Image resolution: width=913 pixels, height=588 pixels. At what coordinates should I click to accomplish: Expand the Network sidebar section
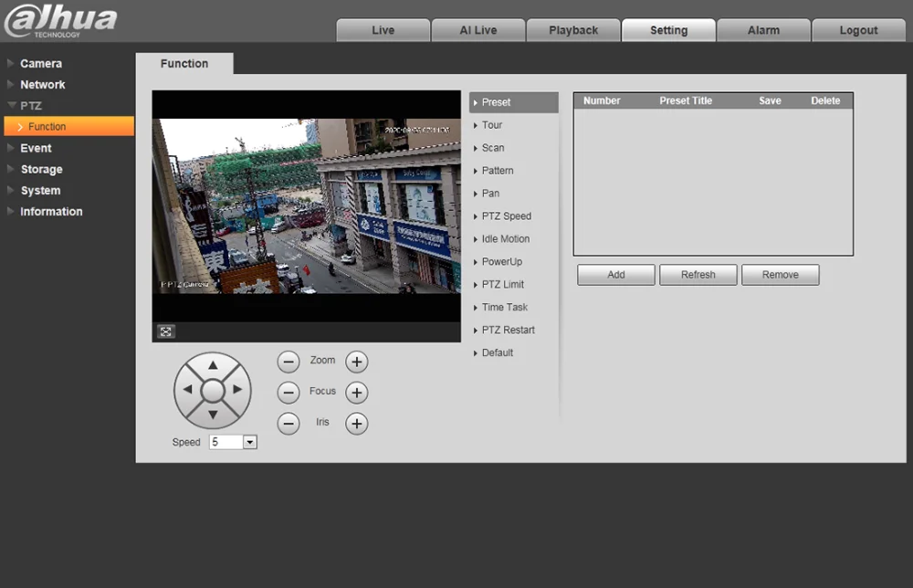pyautogui.click(x=43, y=85)
